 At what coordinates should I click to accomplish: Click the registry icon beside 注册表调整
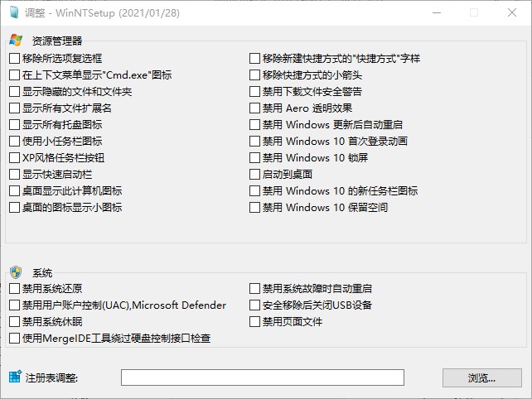pyautogui.click(x=15, y=377)
